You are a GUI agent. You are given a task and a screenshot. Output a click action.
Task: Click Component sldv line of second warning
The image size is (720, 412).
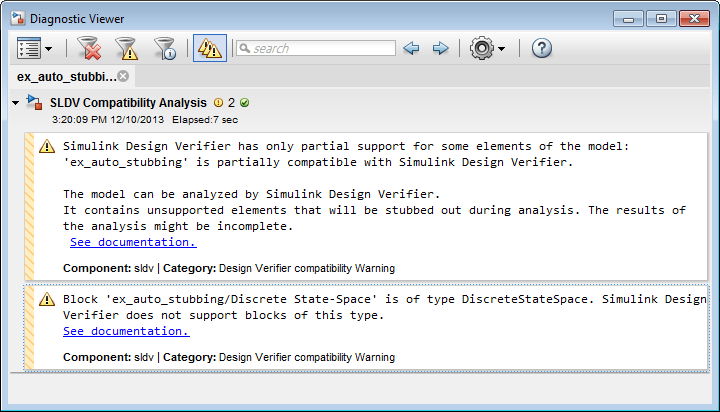229,357
